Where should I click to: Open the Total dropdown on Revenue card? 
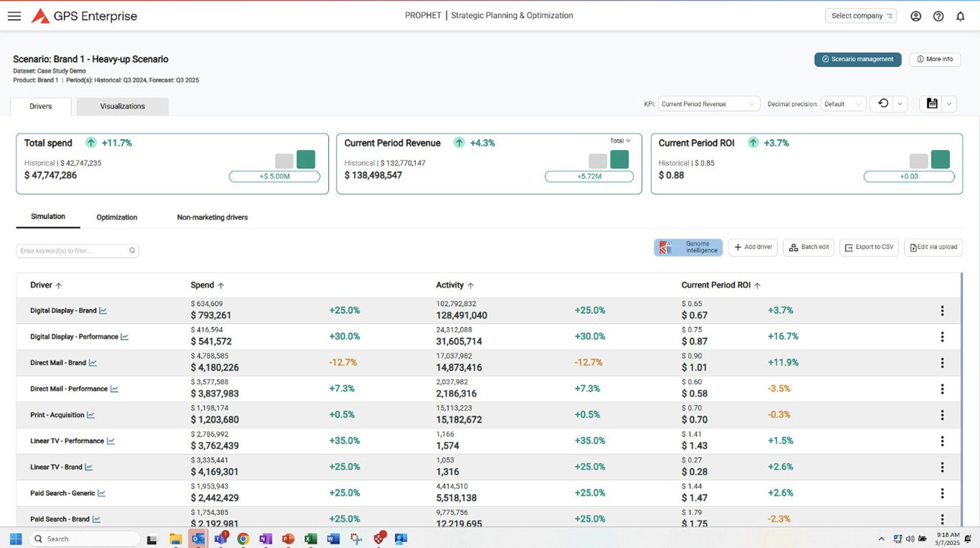pyautogui.click(x=620, y=140)
